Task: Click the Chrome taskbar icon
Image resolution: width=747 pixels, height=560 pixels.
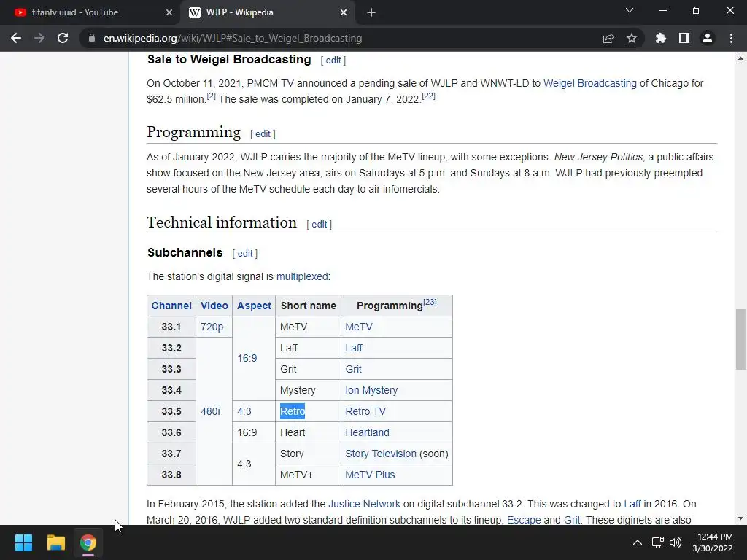Action: coord(88,542)
